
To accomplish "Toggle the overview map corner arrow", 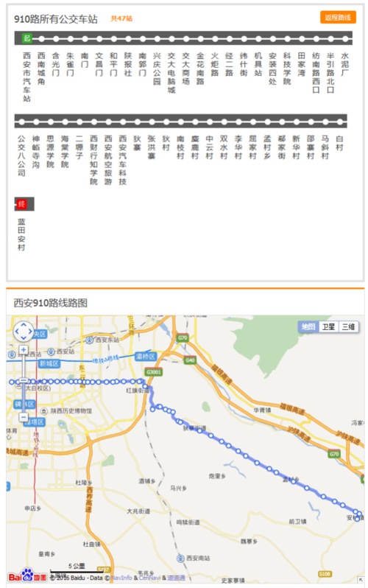I will point(360,579).
